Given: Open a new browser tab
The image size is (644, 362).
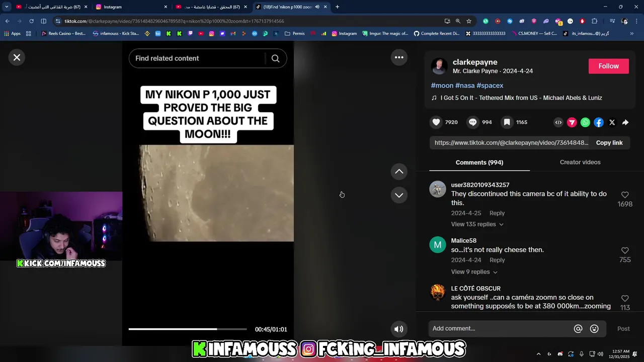Looking at the screenshot, I should pyautogui.click(x=337, y=7).
